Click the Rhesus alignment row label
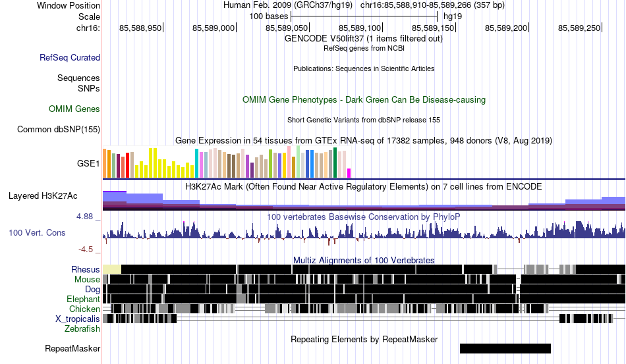The image size is (626, 364). [86, 269]
